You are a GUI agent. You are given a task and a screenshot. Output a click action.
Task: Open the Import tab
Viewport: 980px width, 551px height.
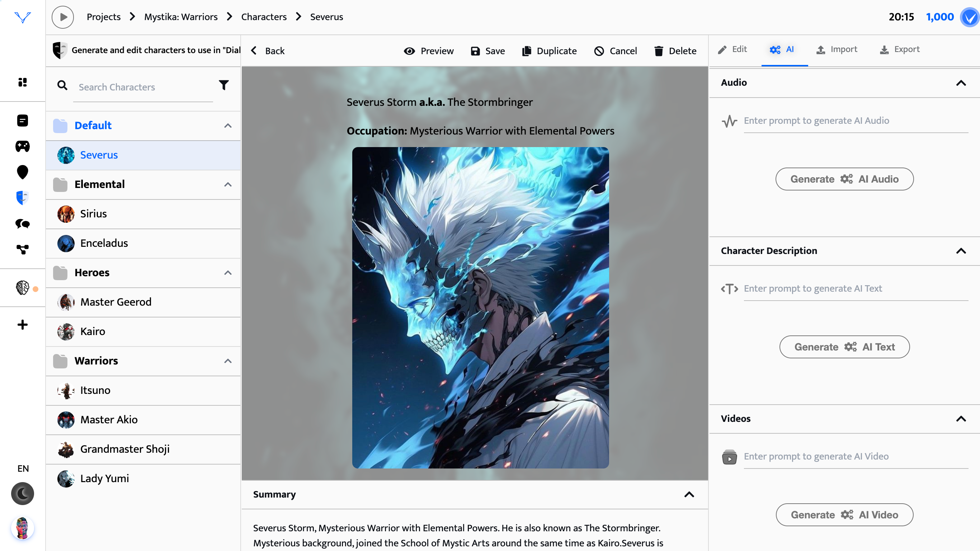click(x=837, y=50)
